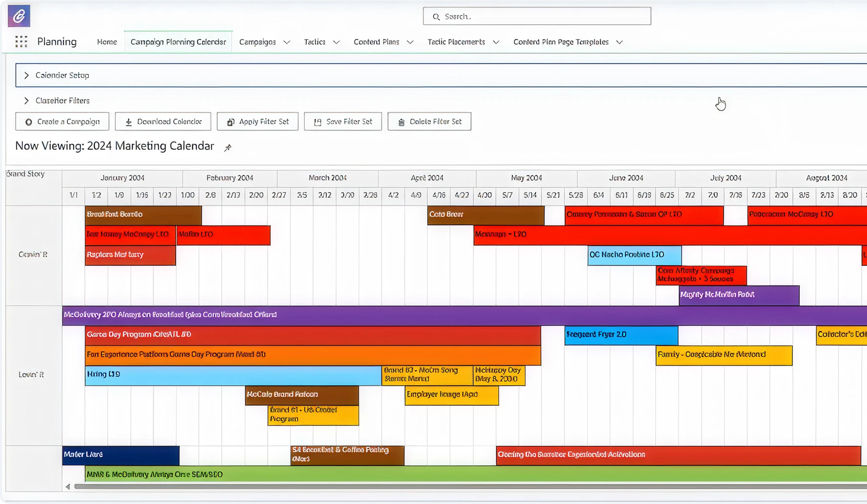Screen dimensions: 867x504
Task: Click the Apply Filter Set icon
Action: (231, 122)
